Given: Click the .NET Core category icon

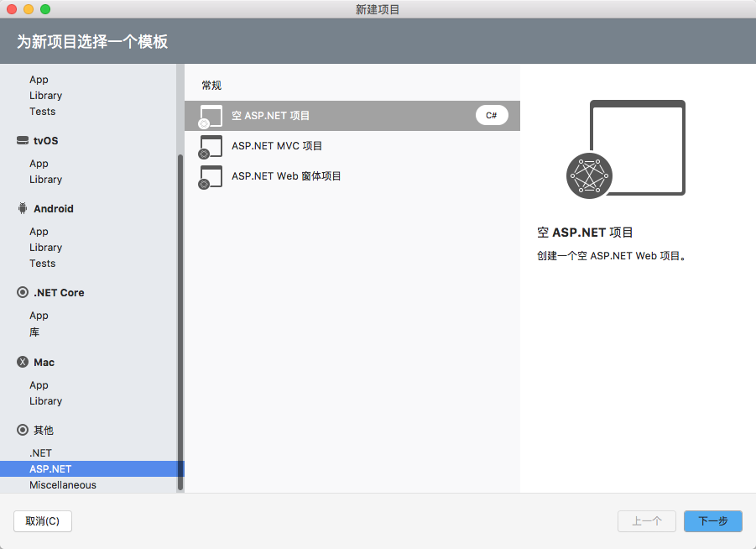Looking at the screenshot, I should click(x=23, y=292).
